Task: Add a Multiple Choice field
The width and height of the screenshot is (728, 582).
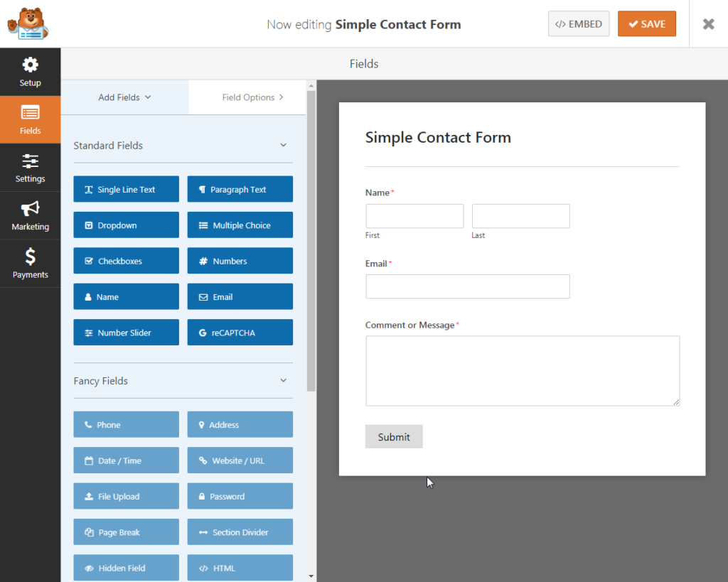Action: (x=240, y=225)
